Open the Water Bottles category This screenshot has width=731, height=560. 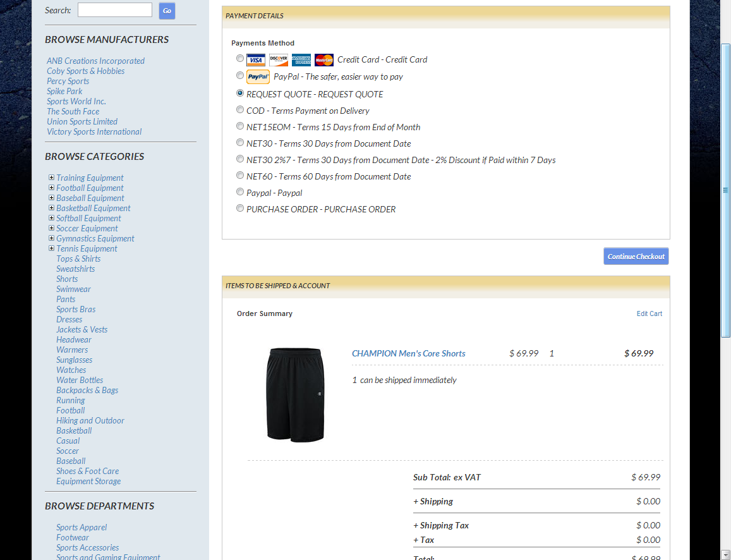tap(80, 380)
